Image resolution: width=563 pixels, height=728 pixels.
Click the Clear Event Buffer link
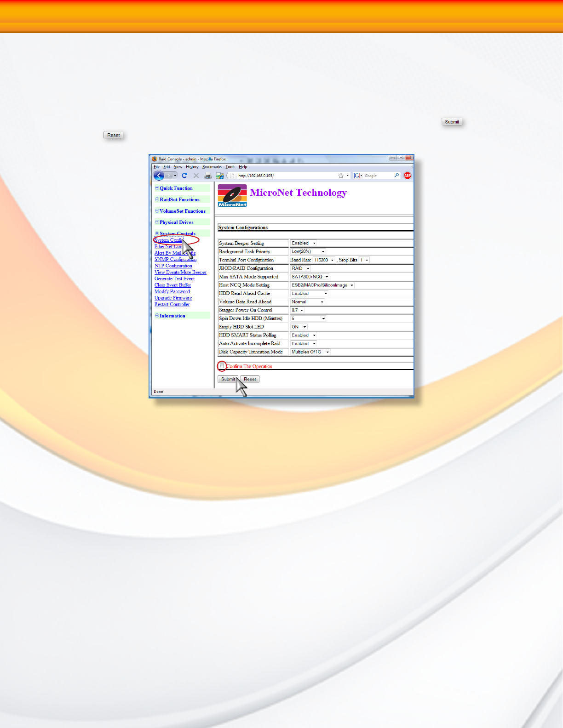pyautogui.click(x=172, y=285)
